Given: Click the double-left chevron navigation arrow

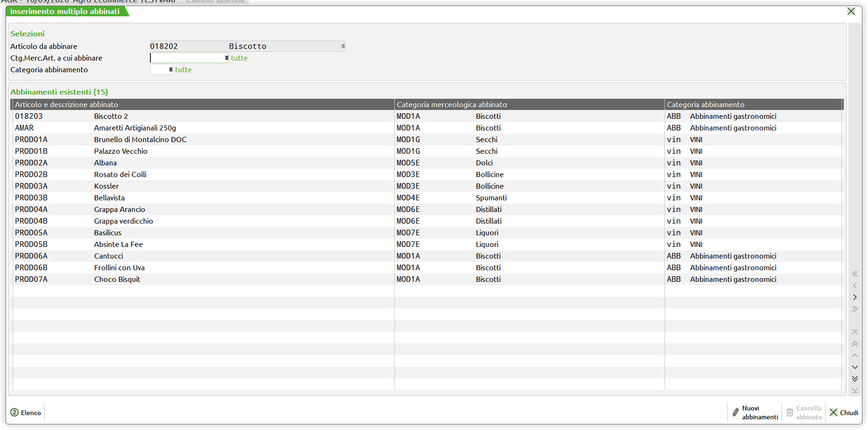Looking at the screenshot, I should [x=855, y=274].
